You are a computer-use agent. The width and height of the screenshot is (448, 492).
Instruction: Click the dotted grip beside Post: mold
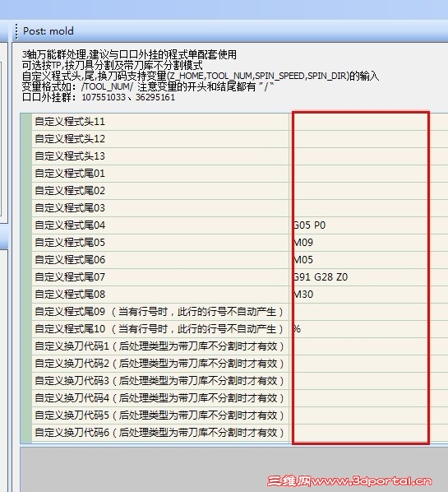[x=16, y=31]
